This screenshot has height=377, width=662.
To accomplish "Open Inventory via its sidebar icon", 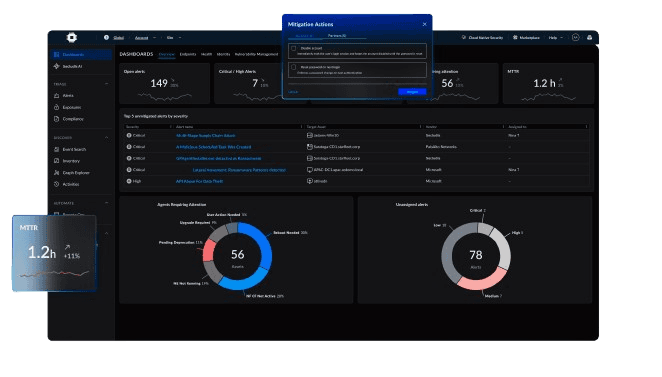I will [57, 161].
